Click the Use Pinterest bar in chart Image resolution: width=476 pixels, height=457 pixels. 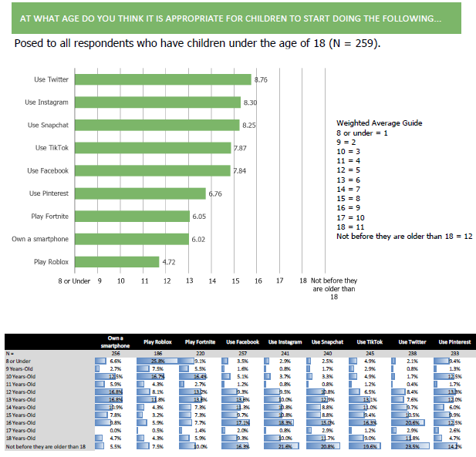(140, 193)
